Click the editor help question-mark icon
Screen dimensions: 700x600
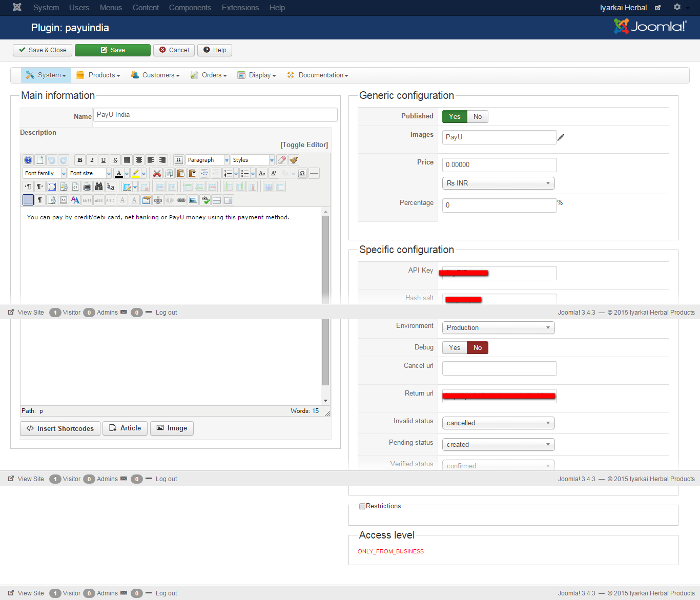[28, 160]
